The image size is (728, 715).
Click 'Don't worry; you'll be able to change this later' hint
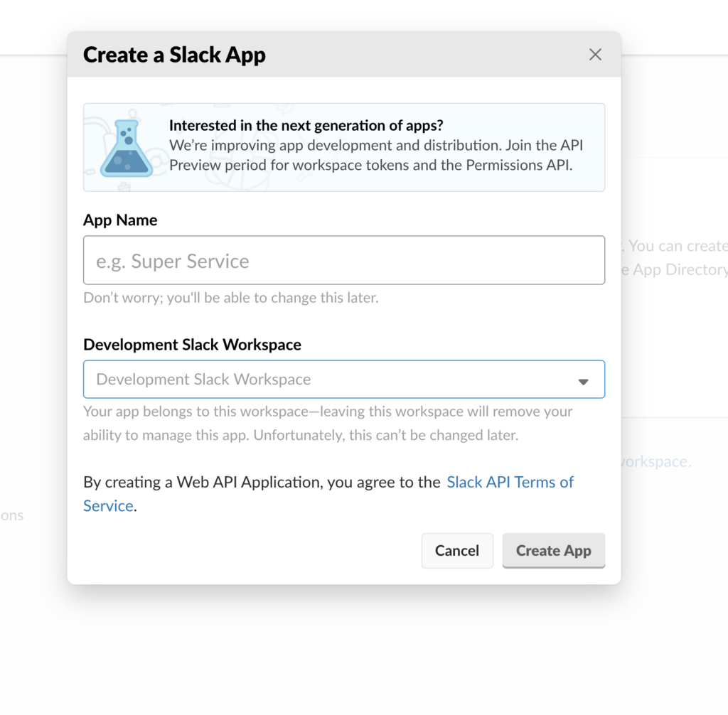pos(231,298)
